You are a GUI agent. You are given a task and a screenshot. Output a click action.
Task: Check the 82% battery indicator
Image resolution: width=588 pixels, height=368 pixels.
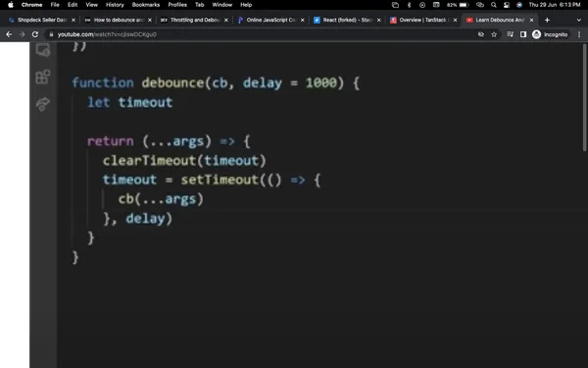(x=458, y=5)
